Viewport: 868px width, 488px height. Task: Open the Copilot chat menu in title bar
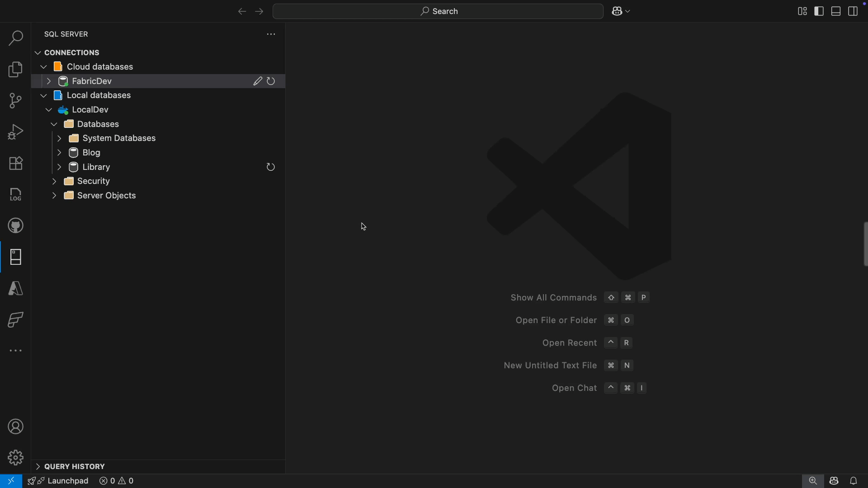621,11
